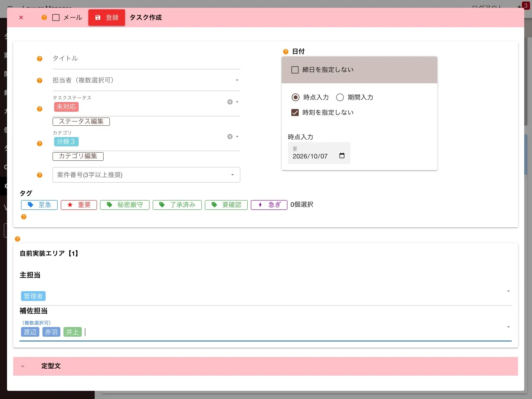Enable the メール checkbox

[x=56, y=18]
